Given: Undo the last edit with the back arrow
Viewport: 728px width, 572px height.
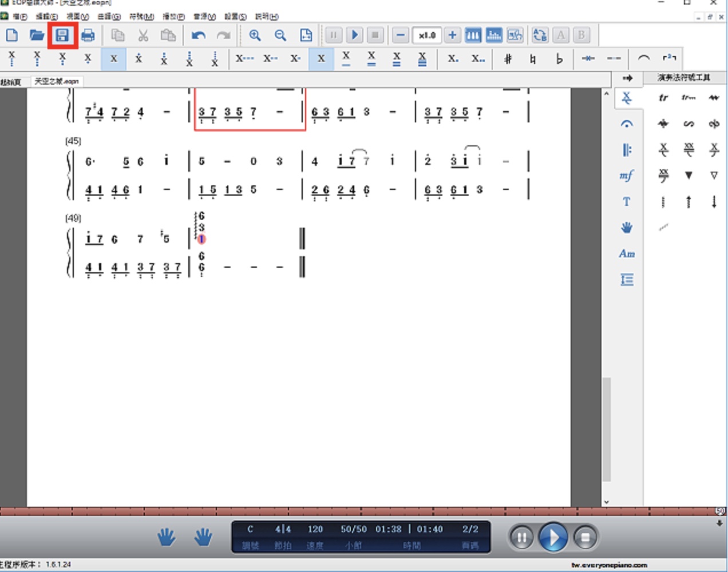Looking at the screenshot, I should (x=198, y=35).
